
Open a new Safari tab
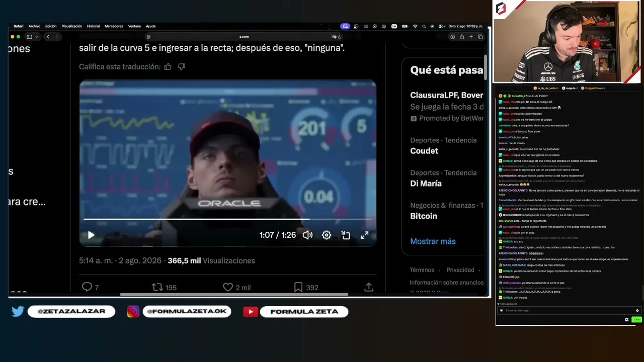coord(471,37)
